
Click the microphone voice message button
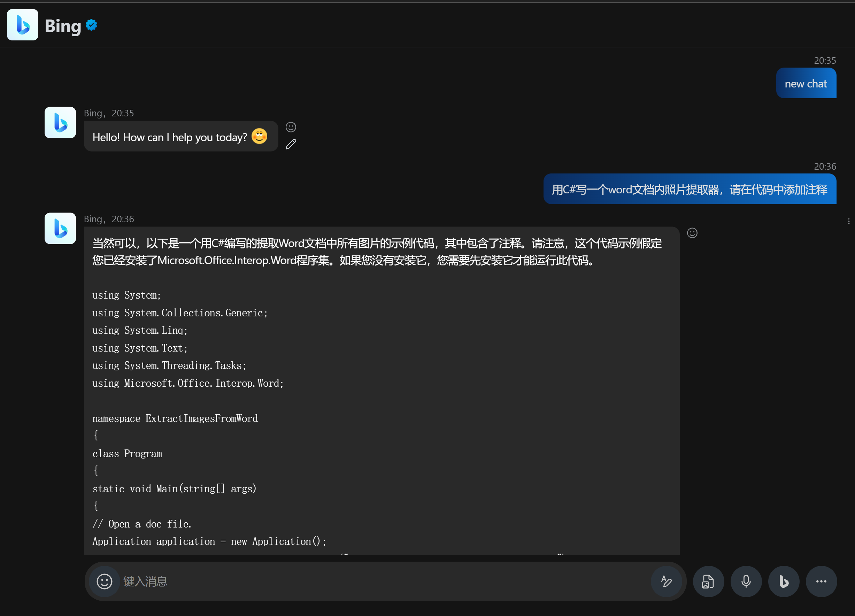(x=746, y=581)
